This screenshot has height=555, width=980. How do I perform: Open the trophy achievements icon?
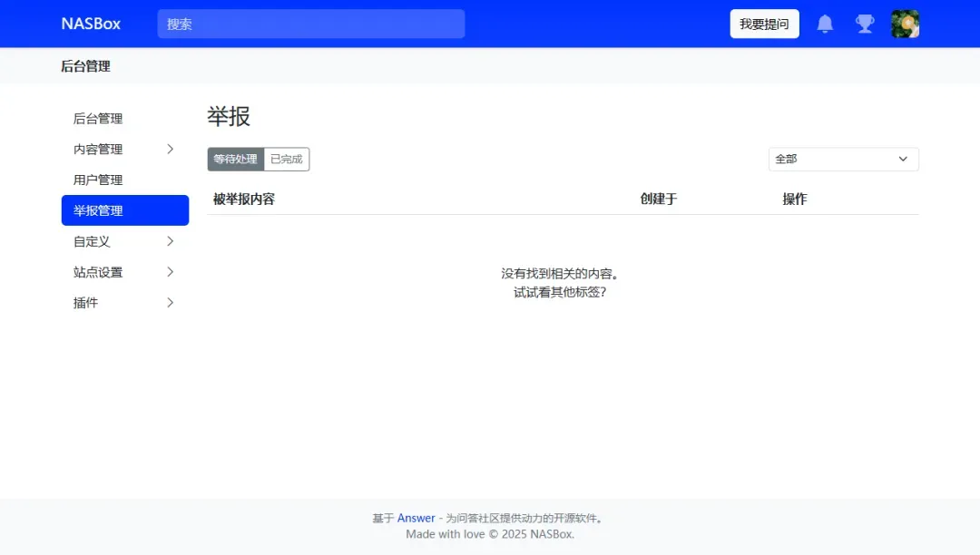(x=865, y=24)
